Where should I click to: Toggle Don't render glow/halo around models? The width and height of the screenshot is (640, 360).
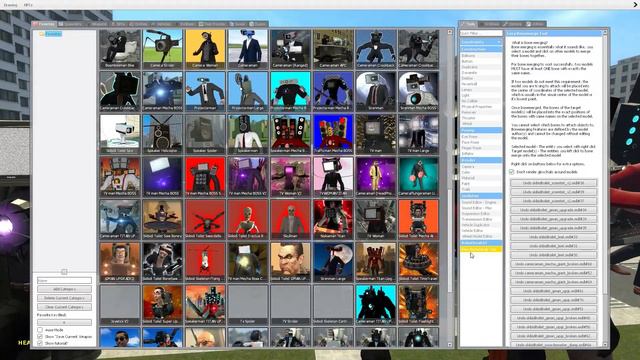511,172
